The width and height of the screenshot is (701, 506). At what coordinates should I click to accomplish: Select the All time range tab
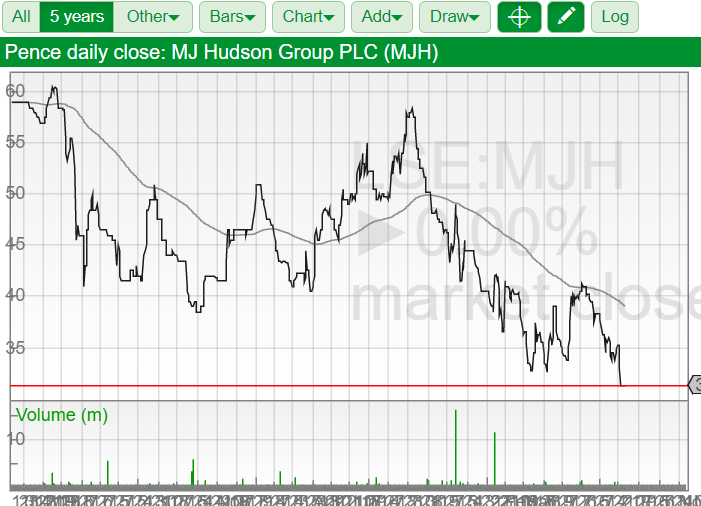[21, 17]
